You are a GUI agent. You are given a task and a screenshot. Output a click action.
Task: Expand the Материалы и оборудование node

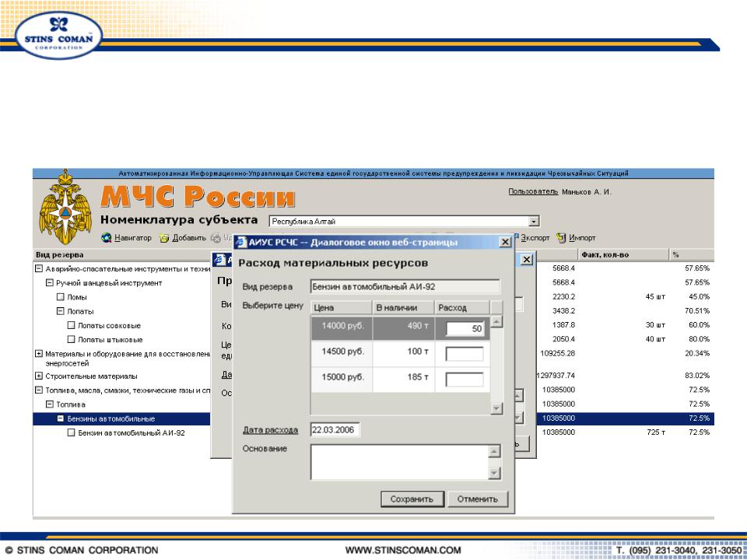click(39, 354)
